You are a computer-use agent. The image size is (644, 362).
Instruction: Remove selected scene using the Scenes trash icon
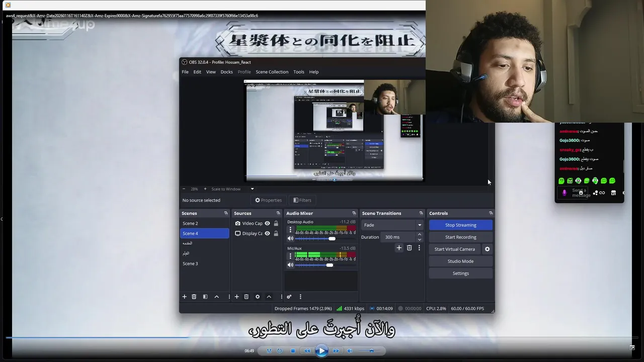[194, 297]
